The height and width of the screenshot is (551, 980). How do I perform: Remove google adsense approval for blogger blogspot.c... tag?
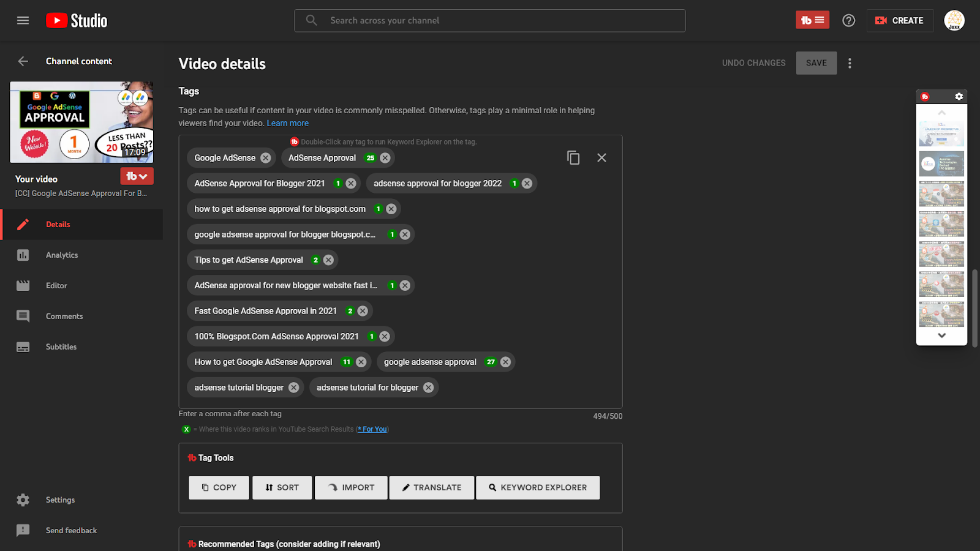(x=405, y=234)
